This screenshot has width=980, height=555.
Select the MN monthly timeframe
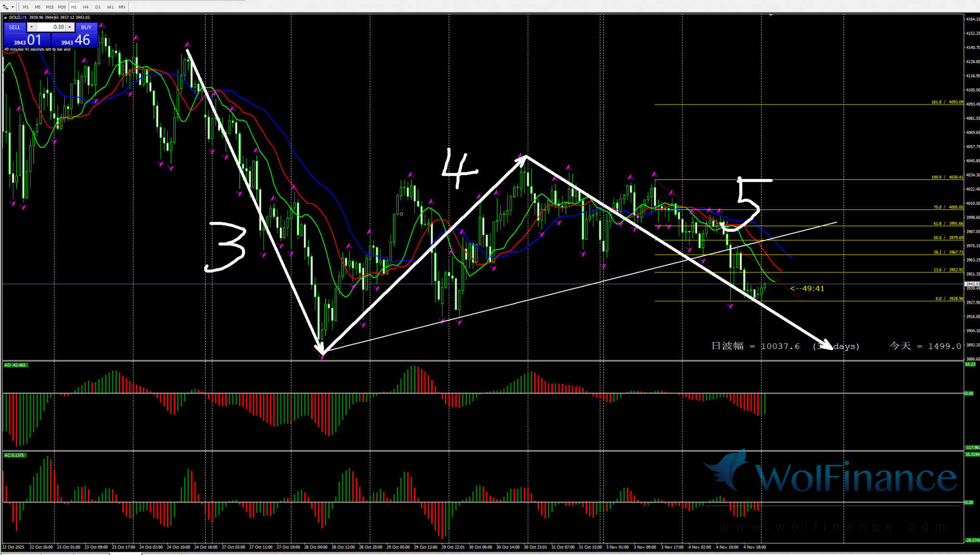122,7
